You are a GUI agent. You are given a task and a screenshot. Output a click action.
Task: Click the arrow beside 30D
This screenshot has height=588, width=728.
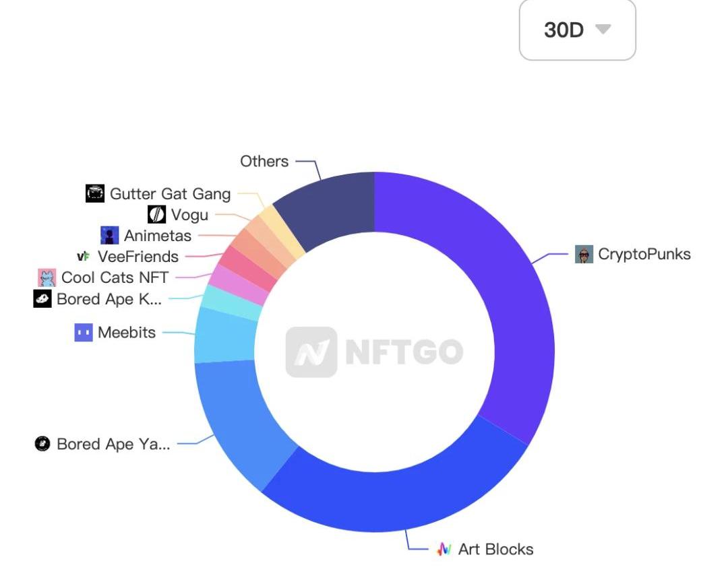click(x=603, y=30)
